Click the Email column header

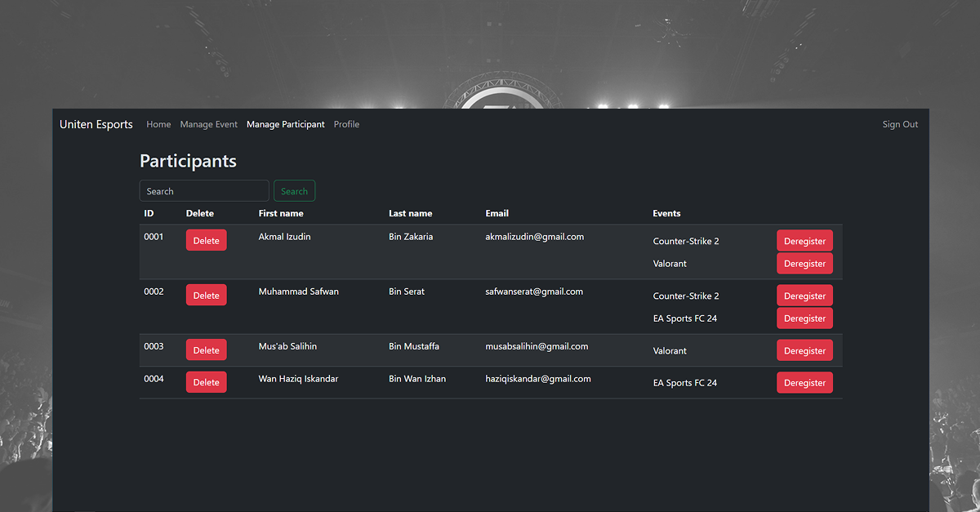click(x=497, y=213)
